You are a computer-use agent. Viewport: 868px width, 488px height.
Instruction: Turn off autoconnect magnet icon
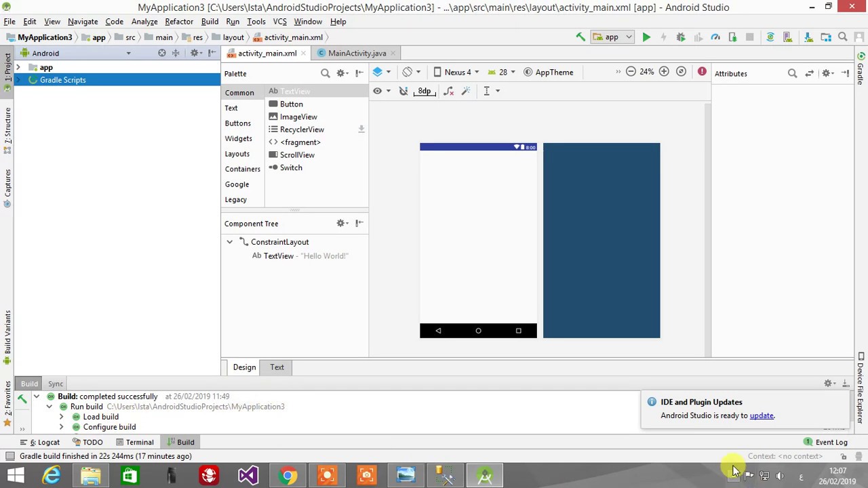(403, 91)
